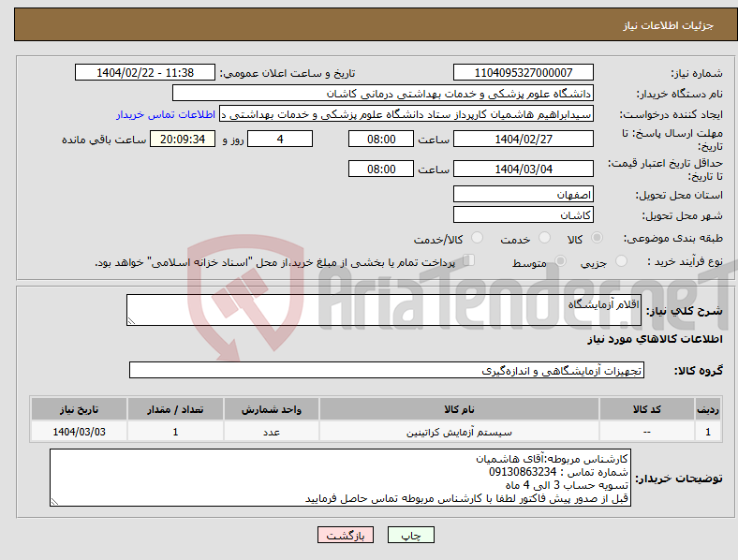The width and height of the screenshot is (738, 560).
Task: Toggle the اسناد خزانه اسلامی payment checkbox
Action: click(468, 259)
